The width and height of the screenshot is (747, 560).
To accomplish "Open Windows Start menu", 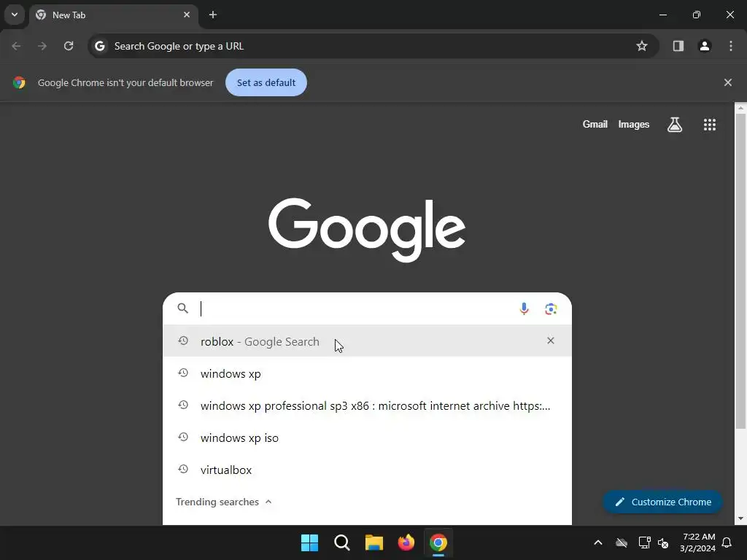I will [309, 542].
